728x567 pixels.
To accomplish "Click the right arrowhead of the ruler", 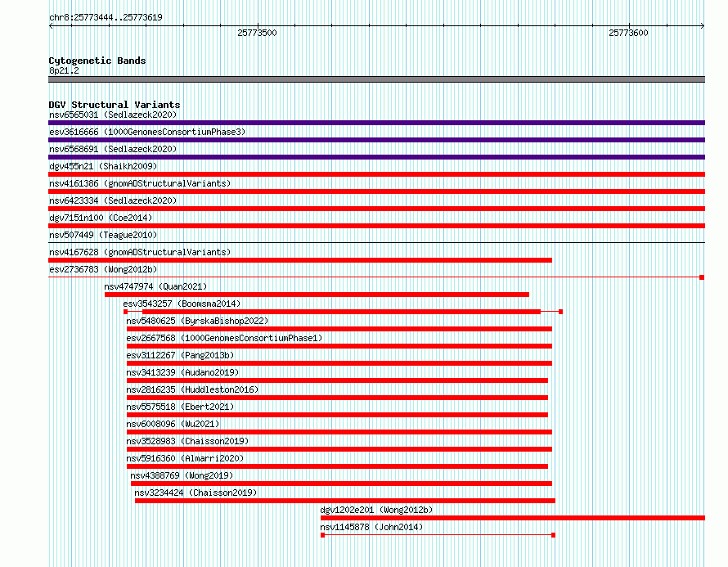I will pyautogui.click(x=702, y=26).
